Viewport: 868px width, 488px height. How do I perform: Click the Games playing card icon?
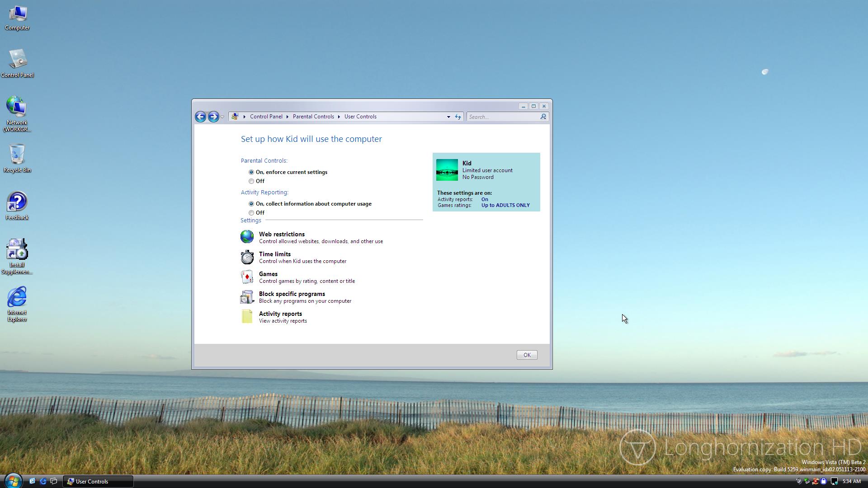(x=247, y=277)
